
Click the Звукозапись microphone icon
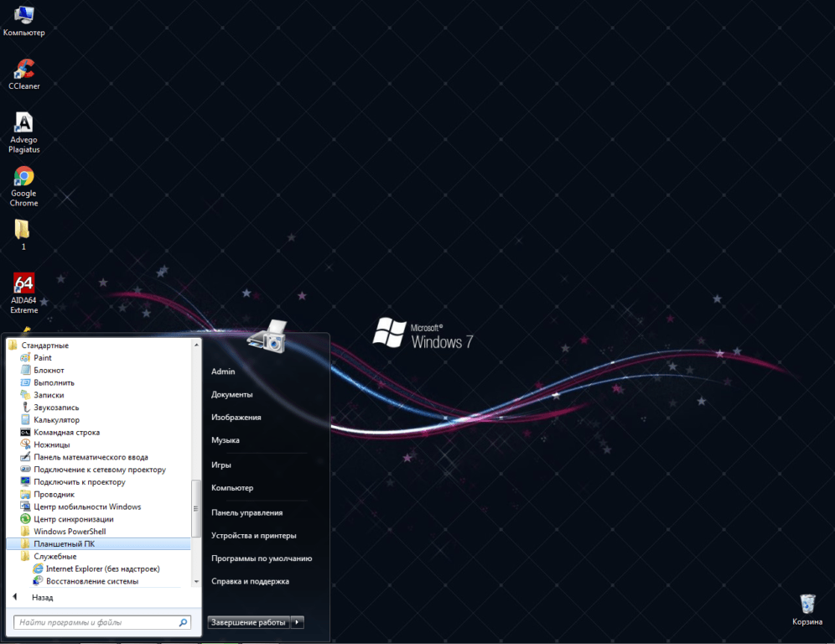(x=25, y=407)
